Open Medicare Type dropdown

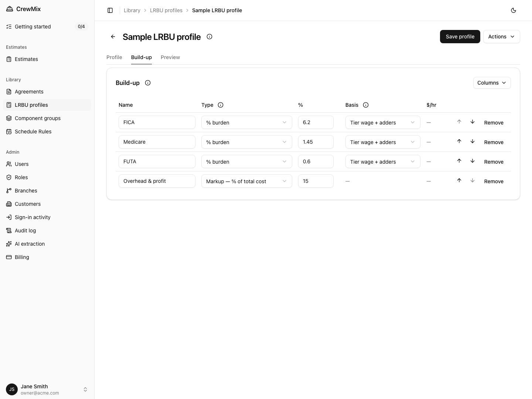(x=246, y=142)
